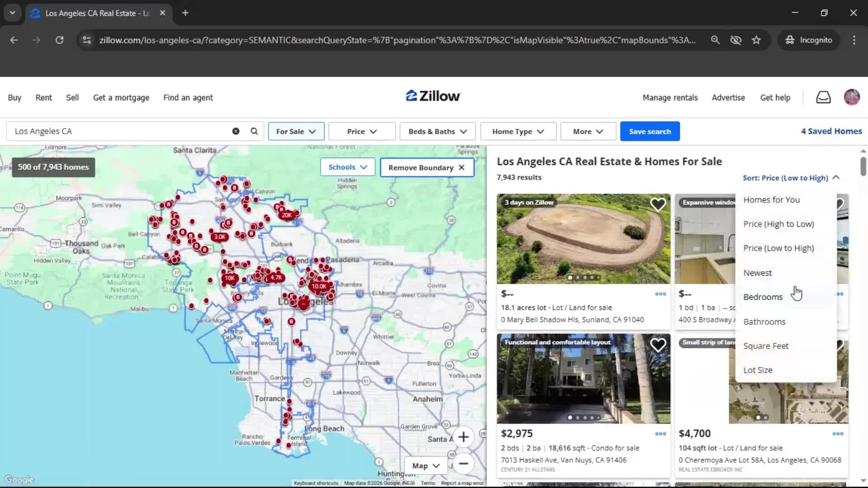Zoom out using the map minus button
Image resolution: width=868 pixels, height=488 pixels.
coord(464,464)
